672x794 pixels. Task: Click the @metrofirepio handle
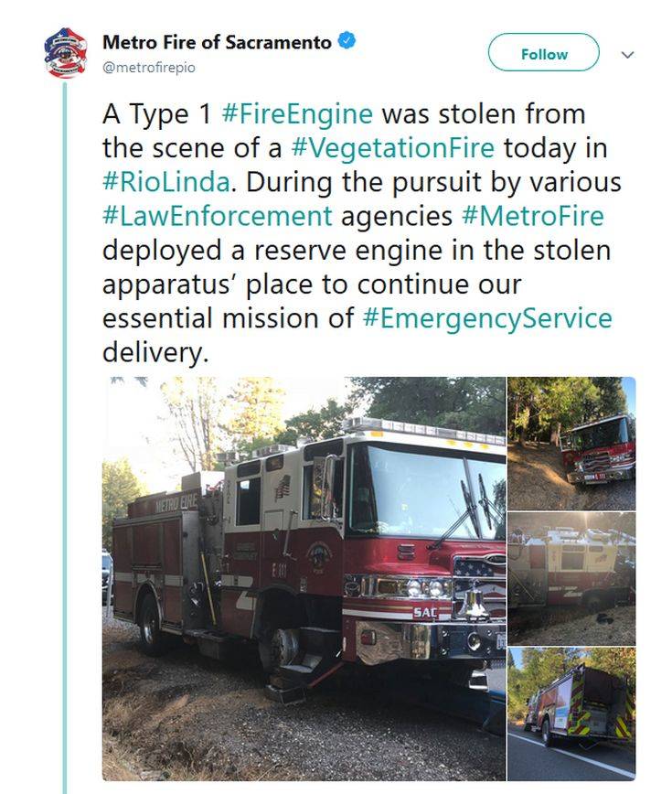point(148,67)
